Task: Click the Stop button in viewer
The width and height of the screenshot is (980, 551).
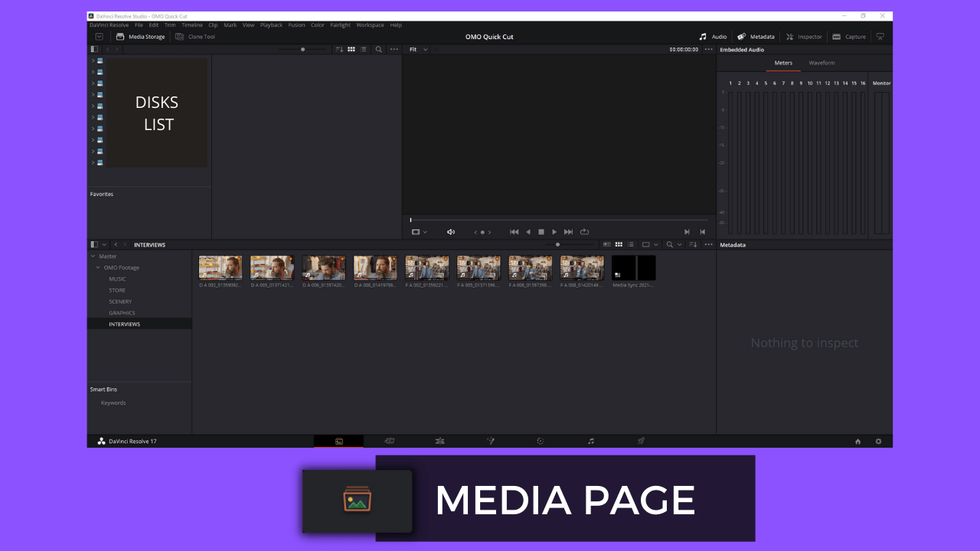Action: point(541,232)
